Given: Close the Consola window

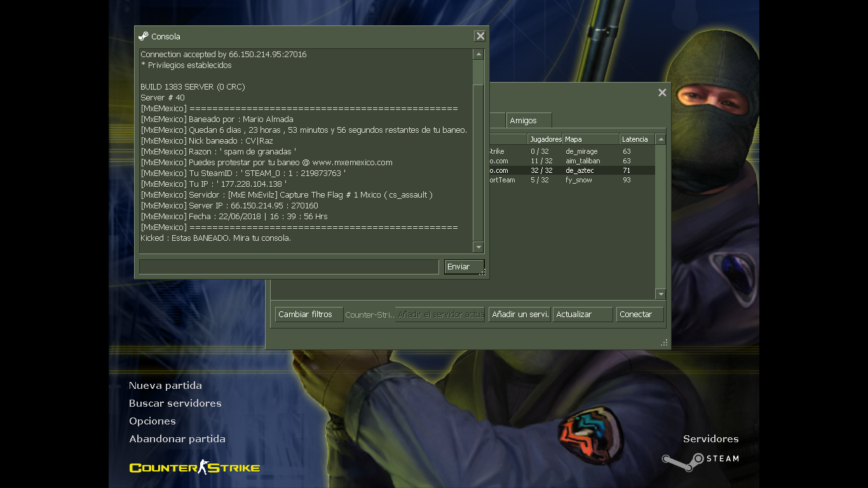Looking at the screenshot, I should pyautogui.click(x=480, y=36).
